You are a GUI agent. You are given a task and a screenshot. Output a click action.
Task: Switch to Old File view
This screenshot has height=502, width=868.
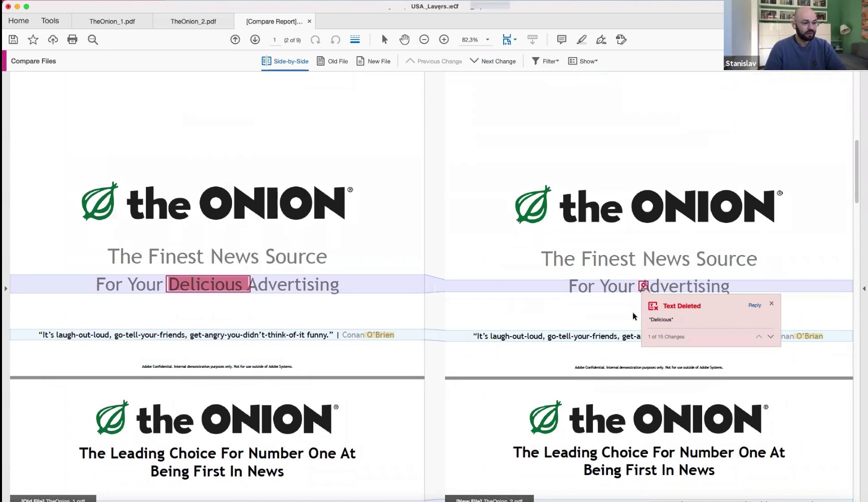click(x=333, y=61)
